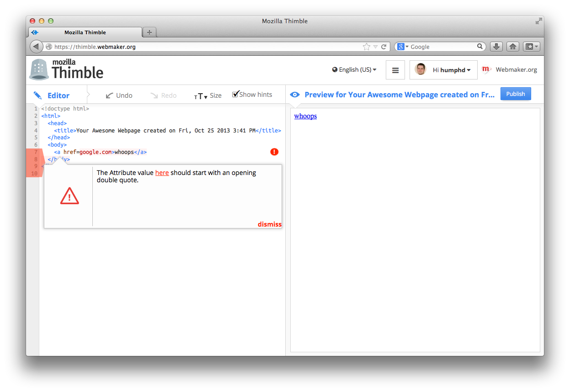Viewport: 570px width, 392px height.
Task: Click the search magnifier icon
Action: (x=480, y=46)
